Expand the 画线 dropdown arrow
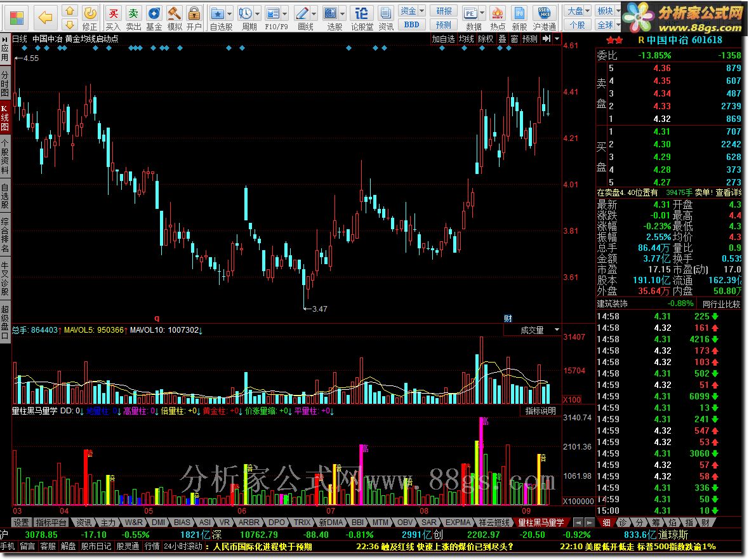Viewport: 749px width, 560px height. click(314, 13)
